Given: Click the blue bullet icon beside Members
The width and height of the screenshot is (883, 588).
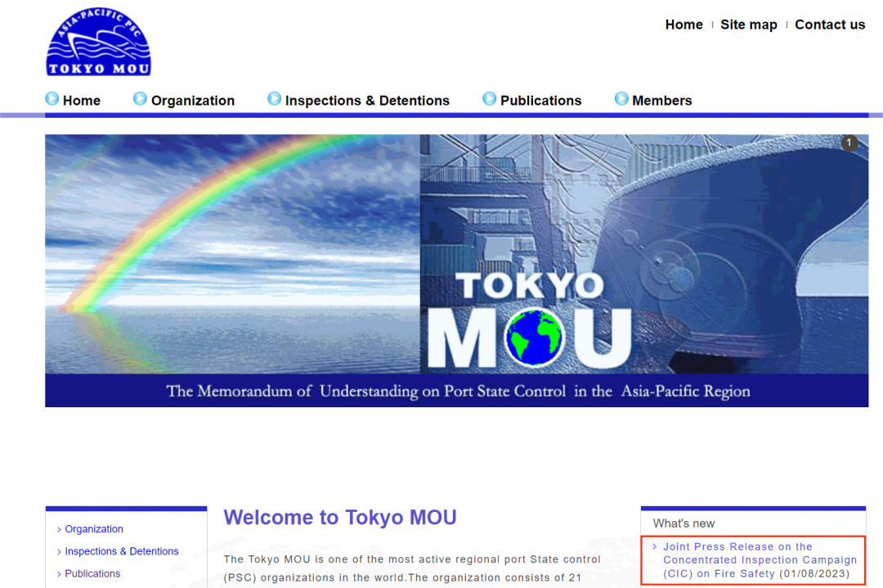Looking at the screenshot, I should (621, 99).
